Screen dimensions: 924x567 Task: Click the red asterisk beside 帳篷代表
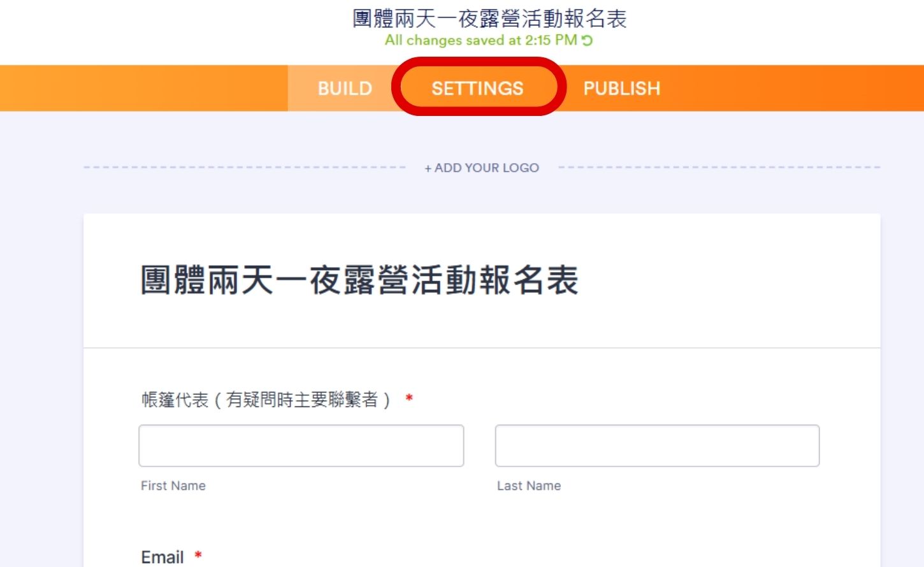408,398
